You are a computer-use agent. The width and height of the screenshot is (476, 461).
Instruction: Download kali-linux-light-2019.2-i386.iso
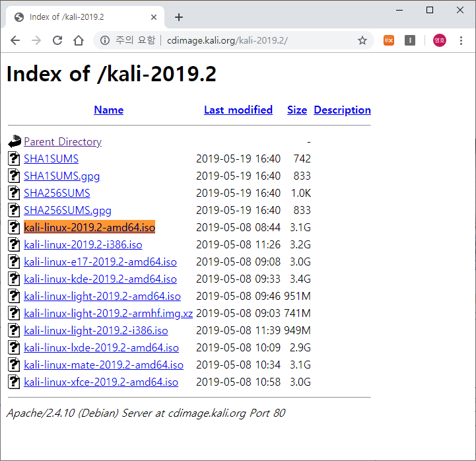96,330
